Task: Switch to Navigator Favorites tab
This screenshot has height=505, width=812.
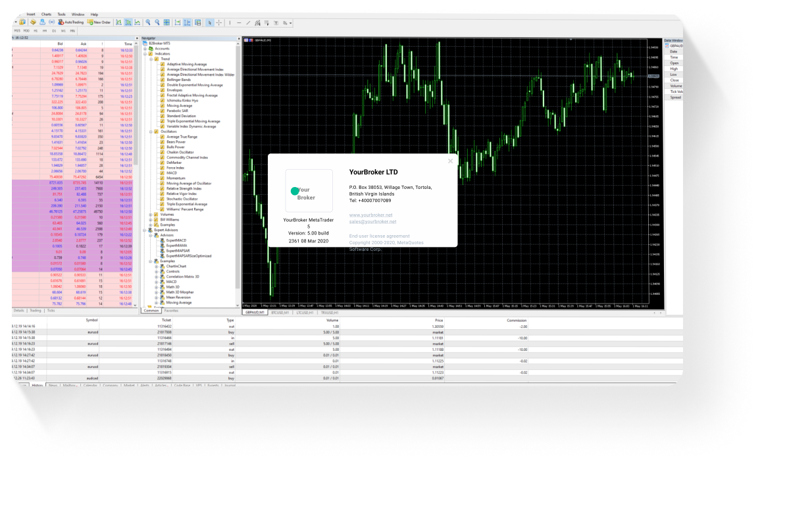Action: point(171,310)
